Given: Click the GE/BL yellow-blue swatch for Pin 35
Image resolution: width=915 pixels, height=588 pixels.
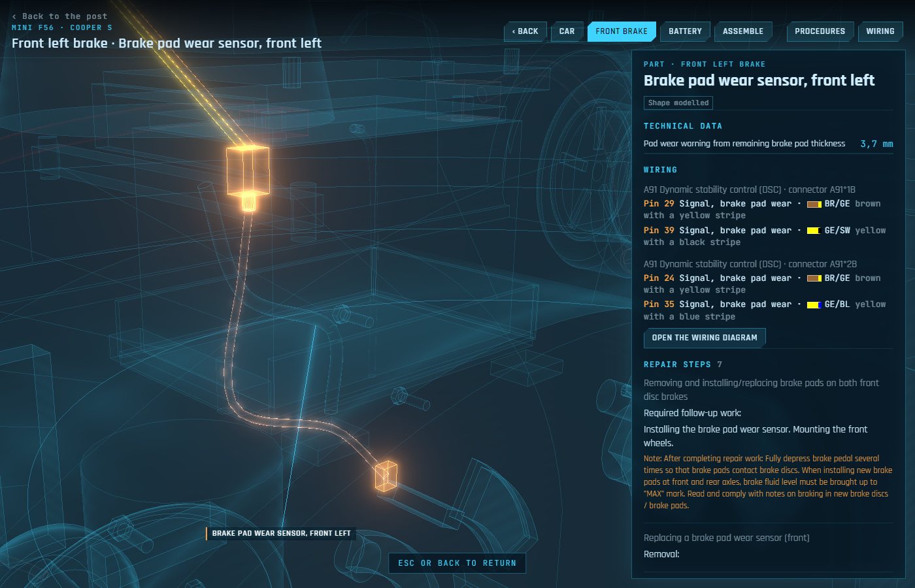Looking at the screenshot, I should pos(814,305).
